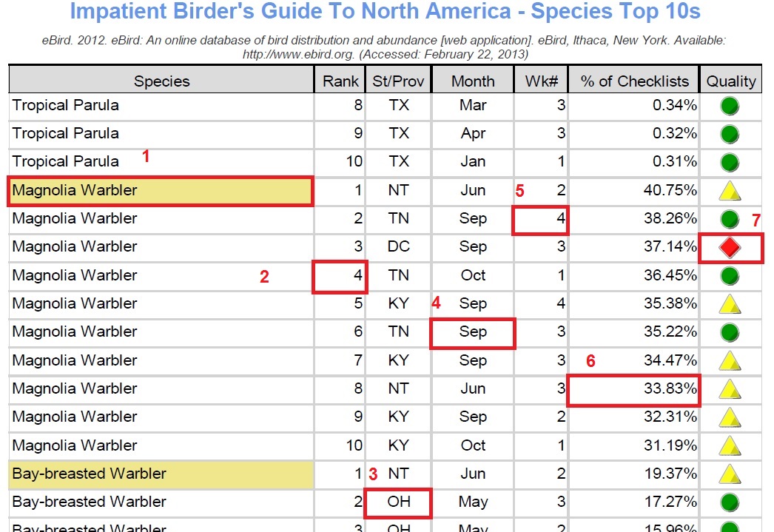Click the Quality column header
The height and width of the screenshot is (532, 774).
(x=731, y=81)
